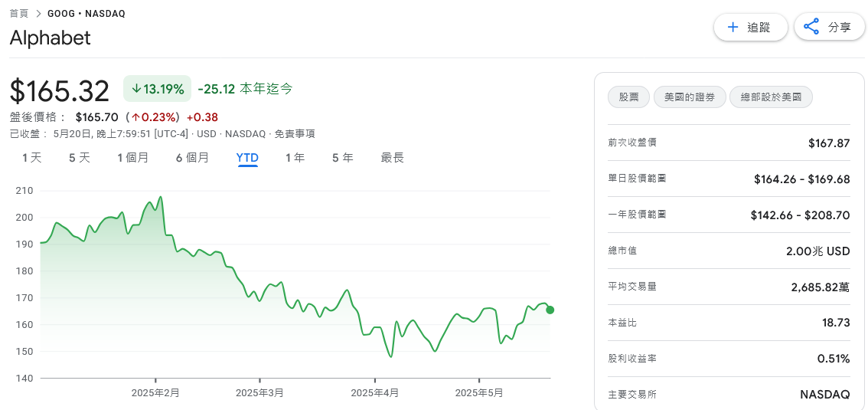The image size is (868, 410).
Task: Click the plus icon in 追蹤 button
Action: [x=733, y=27]
